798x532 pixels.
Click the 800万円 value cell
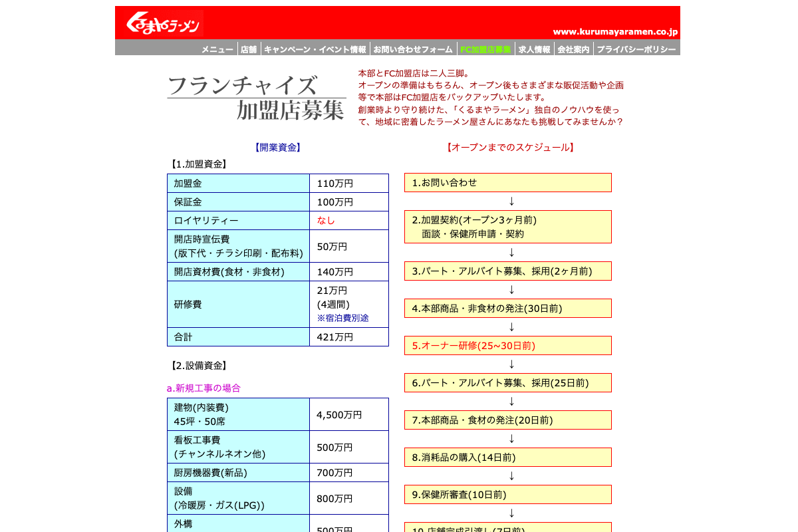coord(349,498)
